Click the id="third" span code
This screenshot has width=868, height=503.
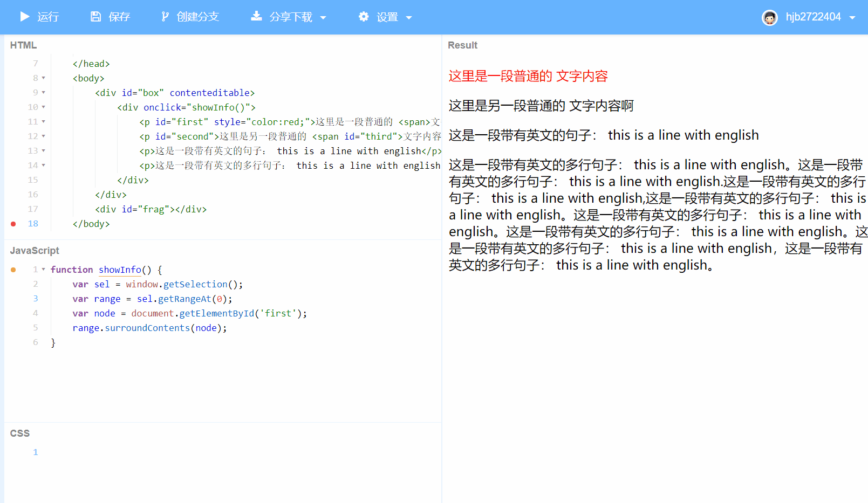coord(371,136)
